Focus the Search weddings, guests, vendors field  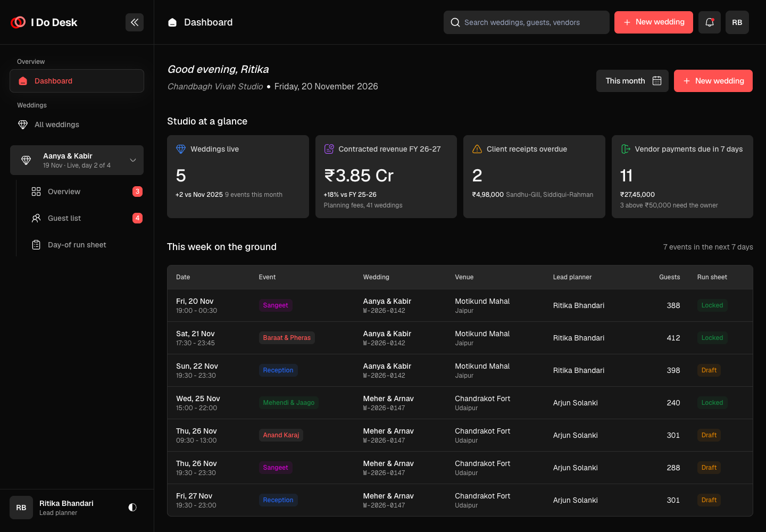point(527,22)
